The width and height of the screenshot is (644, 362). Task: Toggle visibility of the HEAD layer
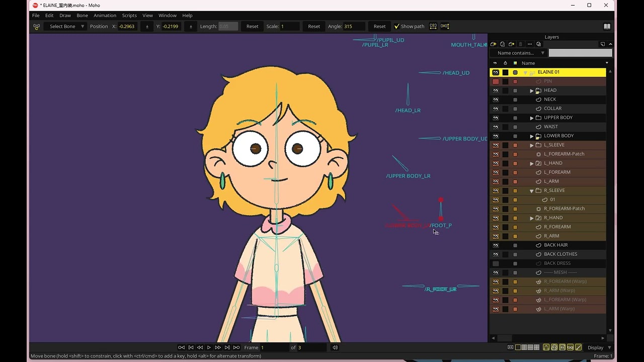(x=496, y=90)
